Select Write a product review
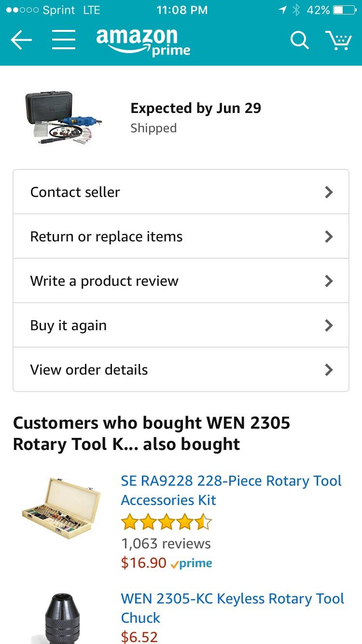Screen dimensions: 362x644 [181, 281]
